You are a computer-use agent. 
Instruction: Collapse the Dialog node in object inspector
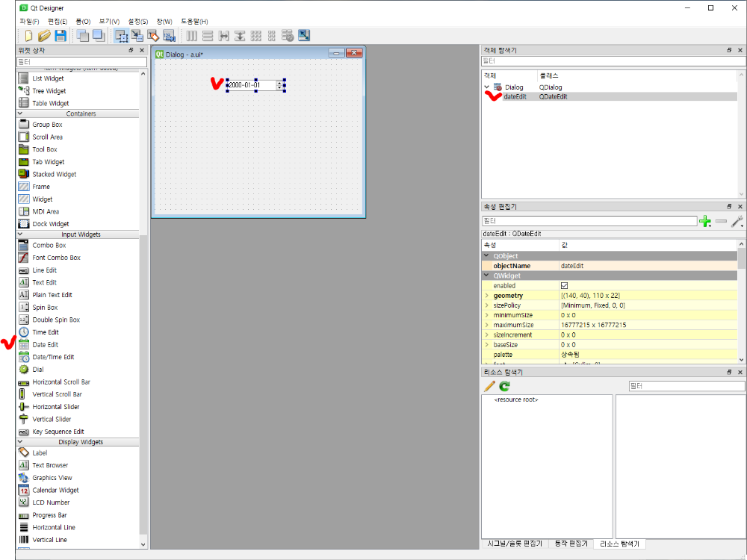tap(487, 87)
